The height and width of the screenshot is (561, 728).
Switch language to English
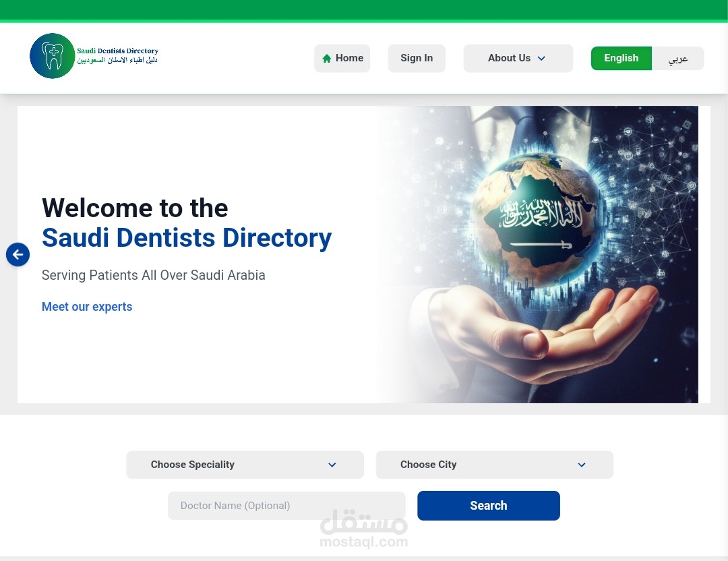(x=621, y=58)
